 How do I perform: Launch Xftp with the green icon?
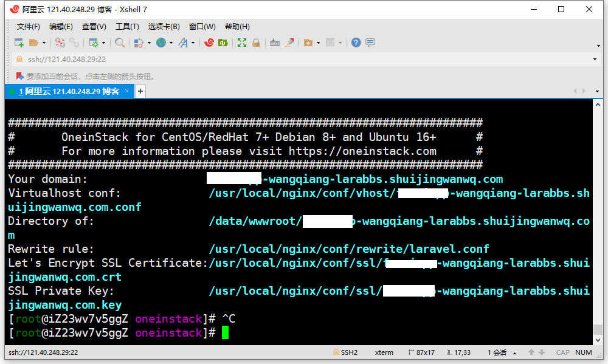pos(223,43)
